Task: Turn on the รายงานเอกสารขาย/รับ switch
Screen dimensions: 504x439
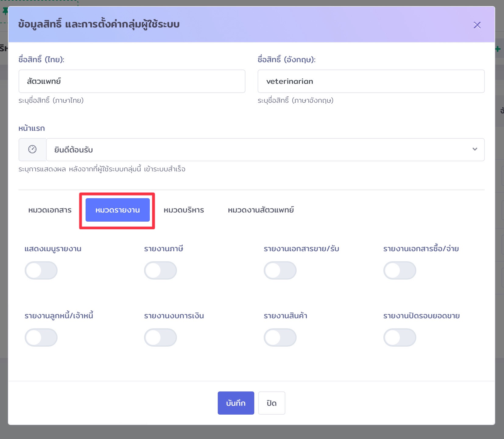Action: (280, 270)
